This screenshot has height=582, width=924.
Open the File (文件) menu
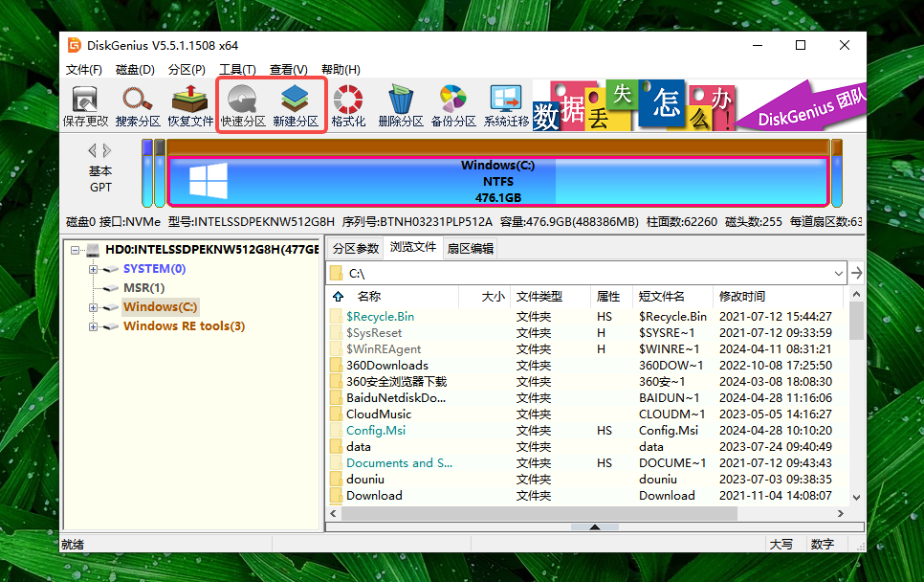(x=83, y=70)
